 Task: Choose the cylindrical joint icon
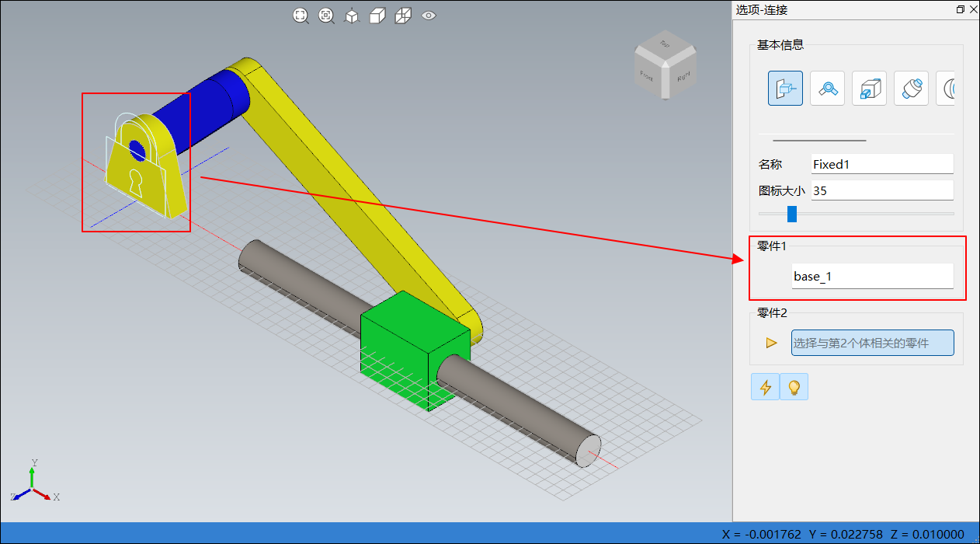(911, 88)
